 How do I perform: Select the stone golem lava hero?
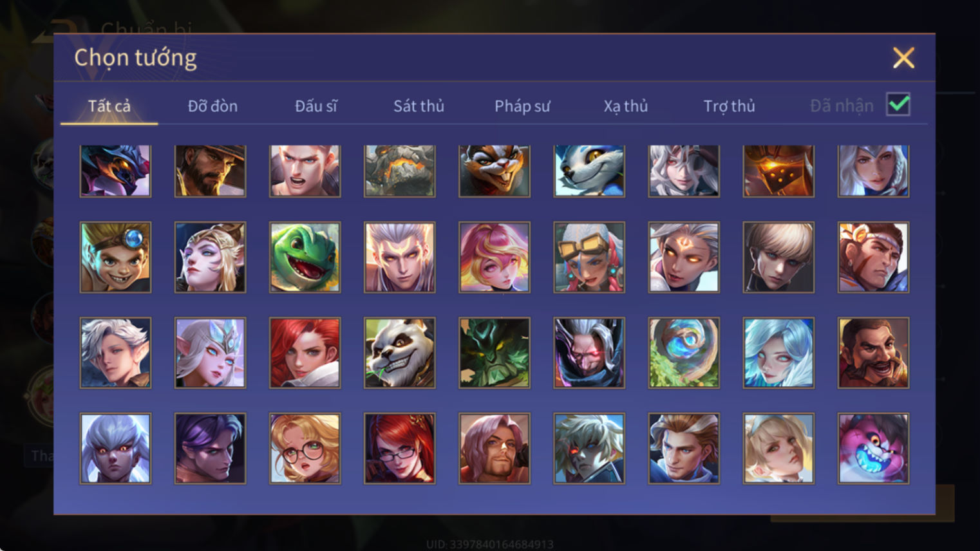(x=399, y=171)
